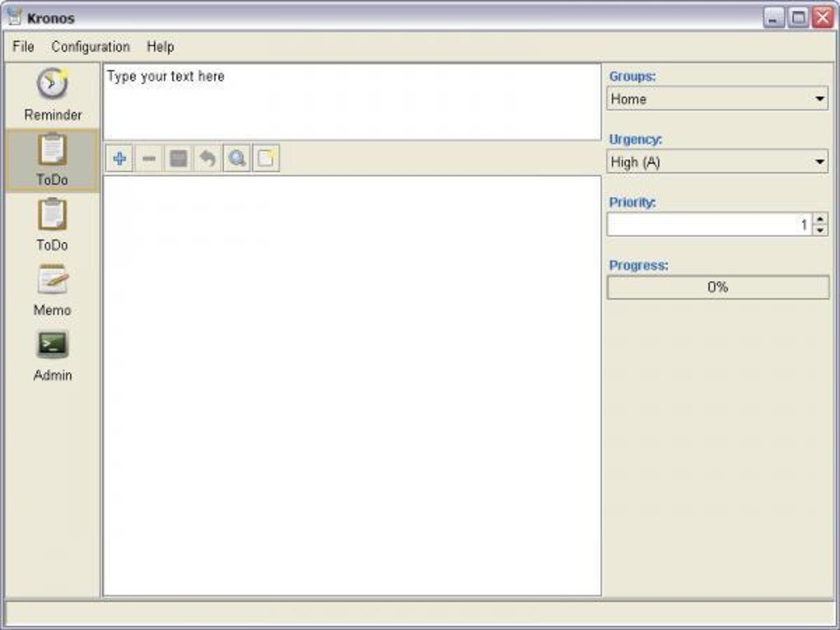Decrease Priority with the down arrow
This screenshot has width=840, height=630.
820,231
